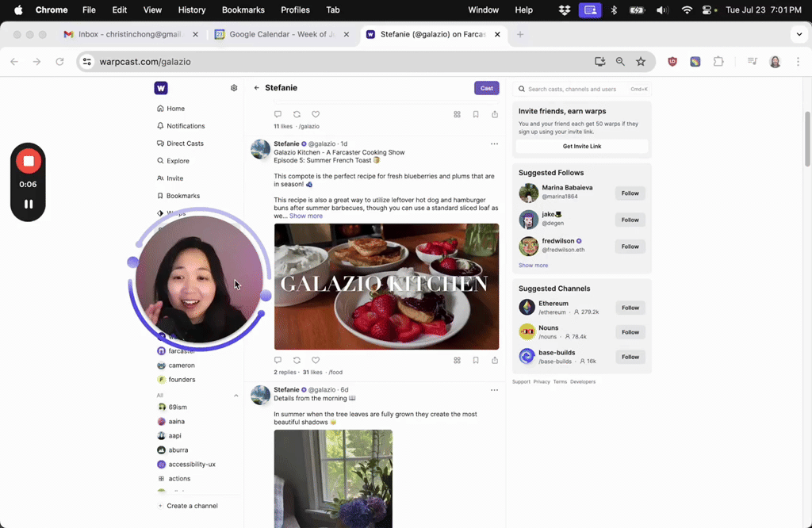Open macOS Control Center icon
Screen dimensions: 812x528
click(707, 10)
